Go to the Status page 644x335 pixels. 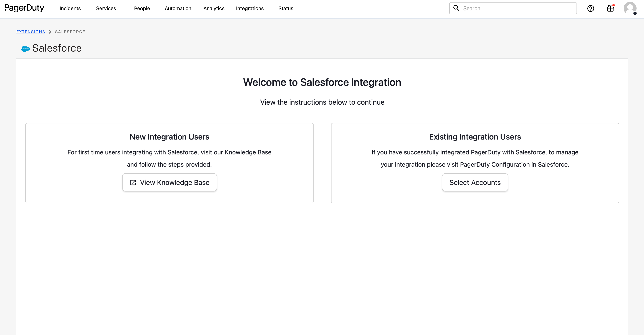pos(286,8)
